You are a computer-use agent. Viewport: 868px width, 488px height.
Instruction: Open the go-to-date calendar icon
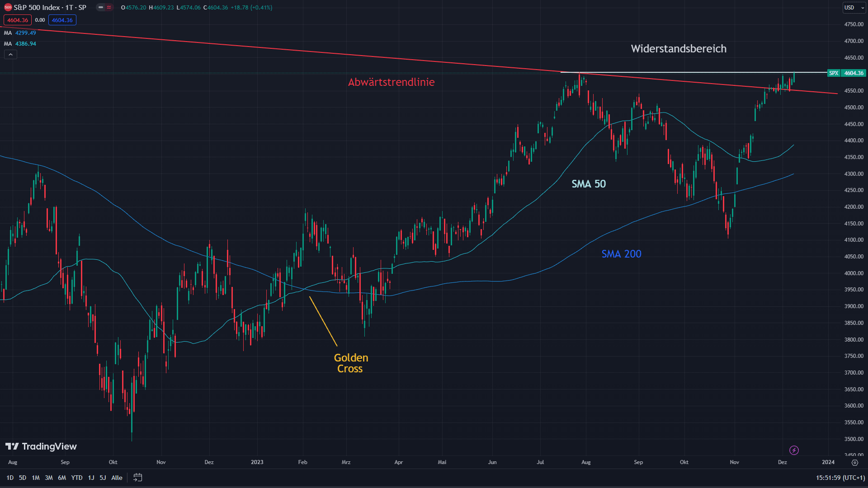point(138,478)
